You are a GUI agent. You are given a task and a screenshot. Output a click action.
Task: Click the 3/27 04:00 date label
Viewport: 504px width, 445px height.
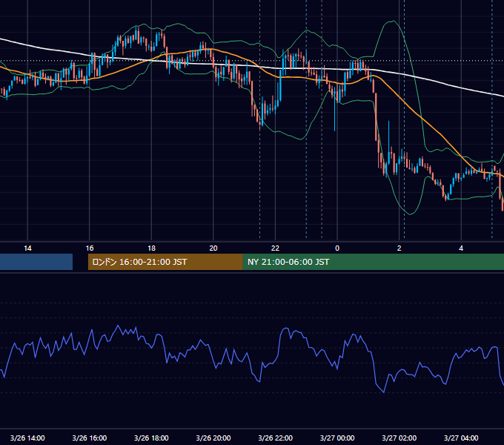(x=461, y=438)
